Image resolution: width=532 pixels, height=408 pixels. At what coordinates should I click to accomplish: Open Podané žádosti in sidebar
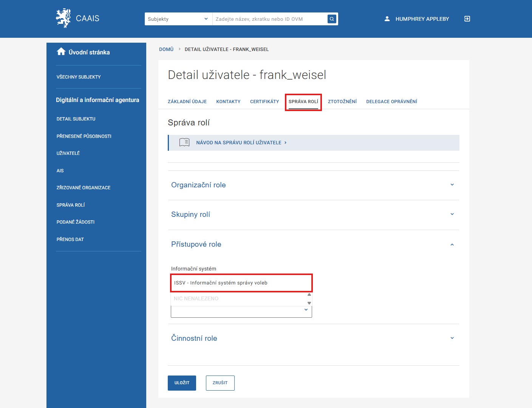(x=76, y=222)
